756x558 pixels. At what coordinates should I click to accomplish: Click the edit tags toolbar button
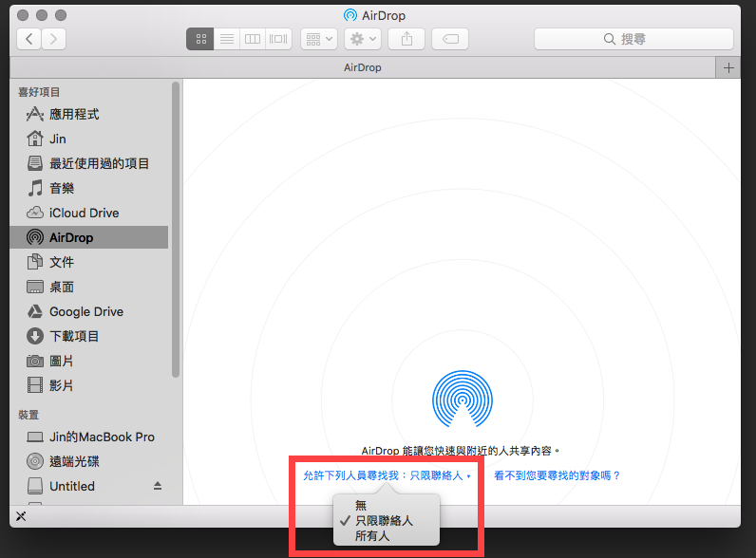click(x=450, y=39)
